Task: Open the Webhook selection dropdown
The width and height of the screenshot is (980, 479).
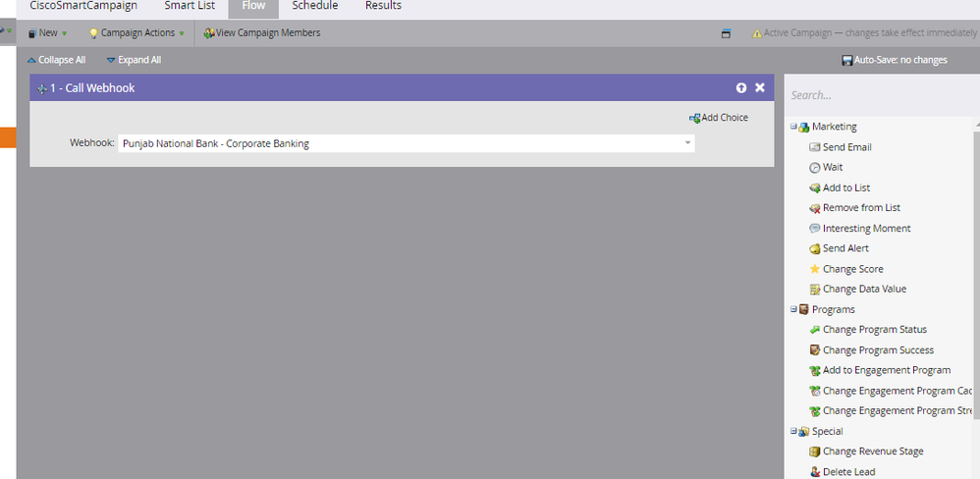Action: tap(687, 143)
